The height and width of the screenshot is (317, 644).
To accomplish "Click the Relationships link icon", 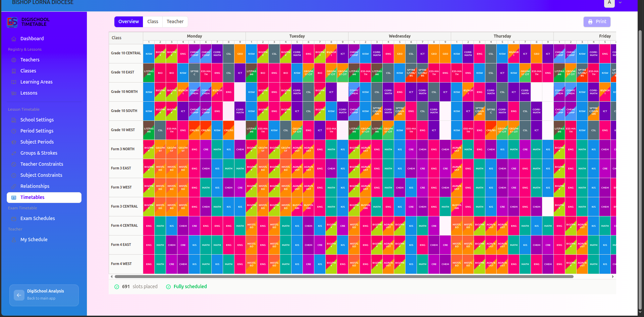I will coord(14,187).
